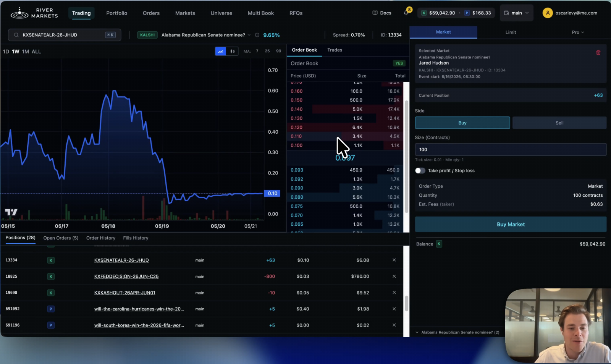The height and width of the screenshot is (364, 611).
Task: Select Buy side
Action: pos(462,123)
